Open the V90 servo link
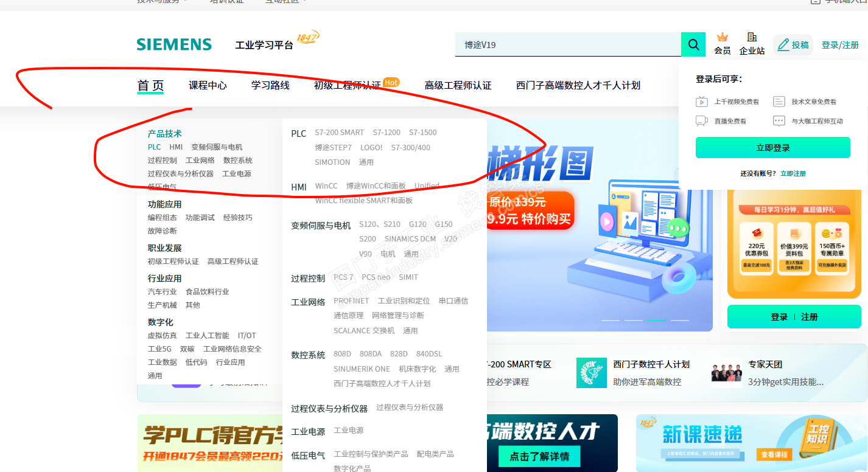 (365, 254)
